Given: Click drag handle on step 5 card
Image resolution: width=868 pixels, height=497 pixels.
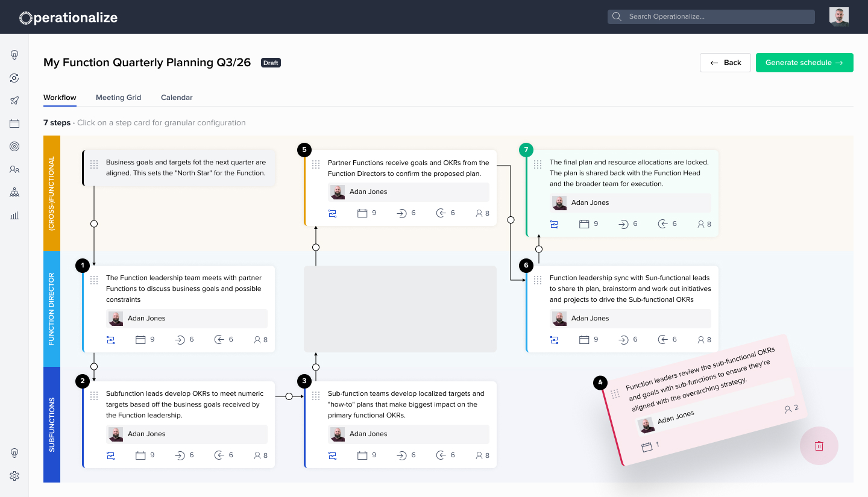Looking at the screenshot, I should click(316, 164).
